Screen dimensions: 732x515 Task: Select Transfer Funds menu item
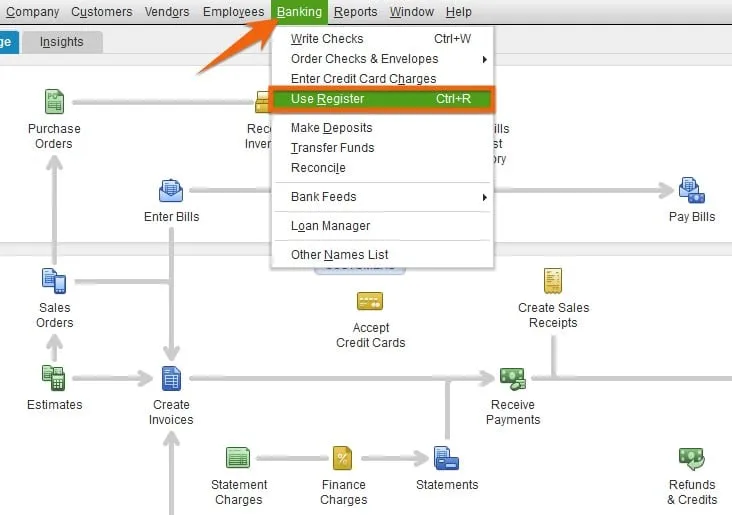click(381, 148)
